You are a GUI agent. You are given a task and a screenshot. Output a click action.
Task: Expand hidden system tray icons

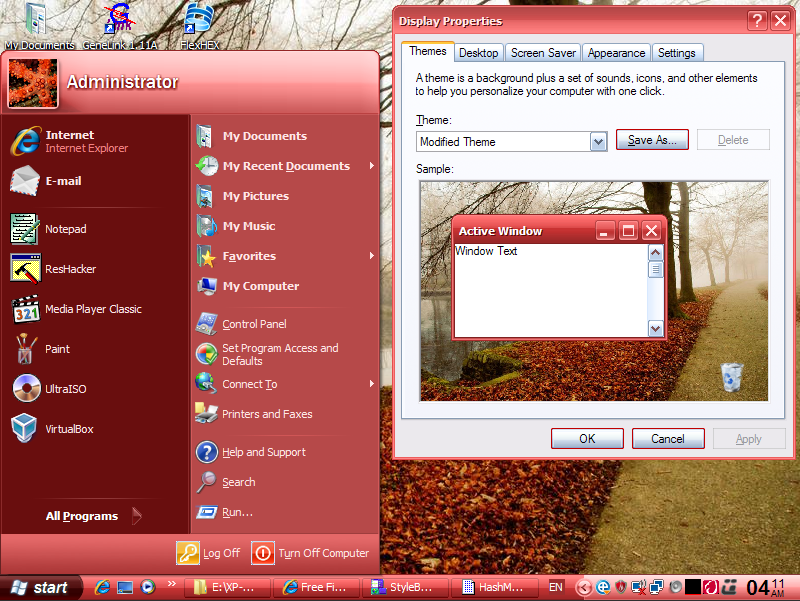tap(584, 588)
